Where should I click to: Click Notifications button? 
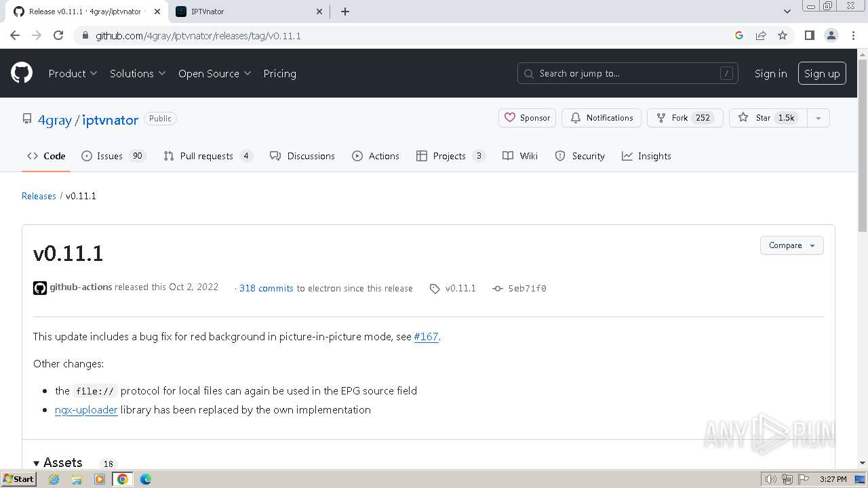click(602, 118)
